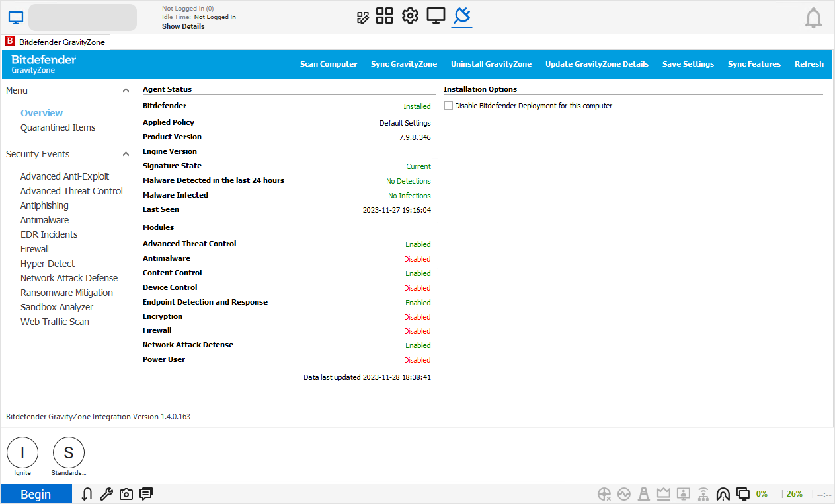Open the GravityZone plug extension icon
Screen dimensions: 835x504
coord(461,16)
